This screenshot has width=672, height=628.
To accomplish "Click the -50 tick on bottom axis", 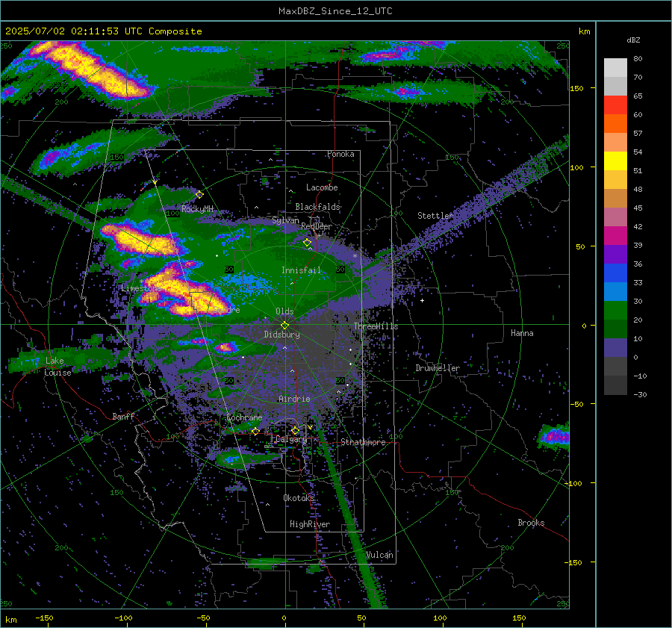I will click(203, 618).
